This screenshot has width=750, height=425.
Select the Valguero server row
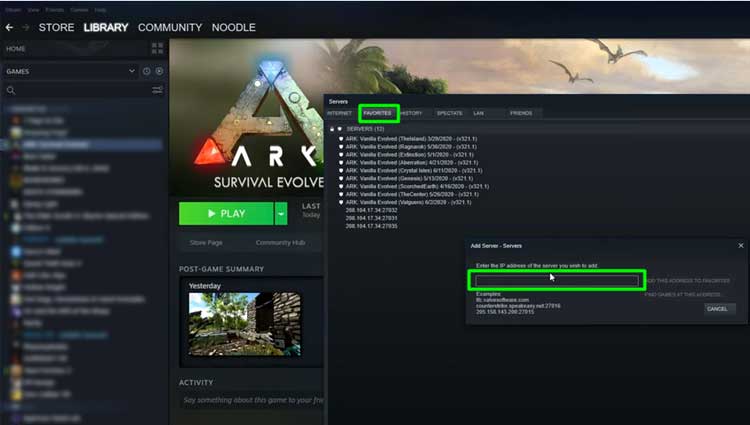click(408, 202)
